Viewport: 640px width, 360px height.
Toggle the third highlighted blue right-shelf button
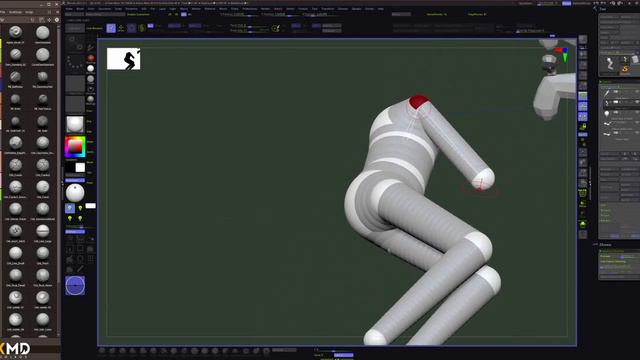point(583,117)
